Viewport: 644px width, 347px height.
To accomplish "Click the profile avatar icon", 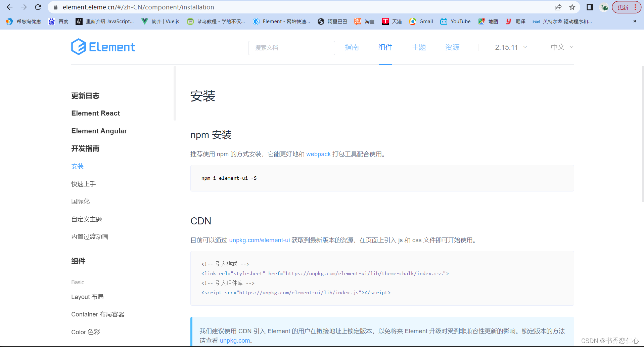I will coord(604,7).
